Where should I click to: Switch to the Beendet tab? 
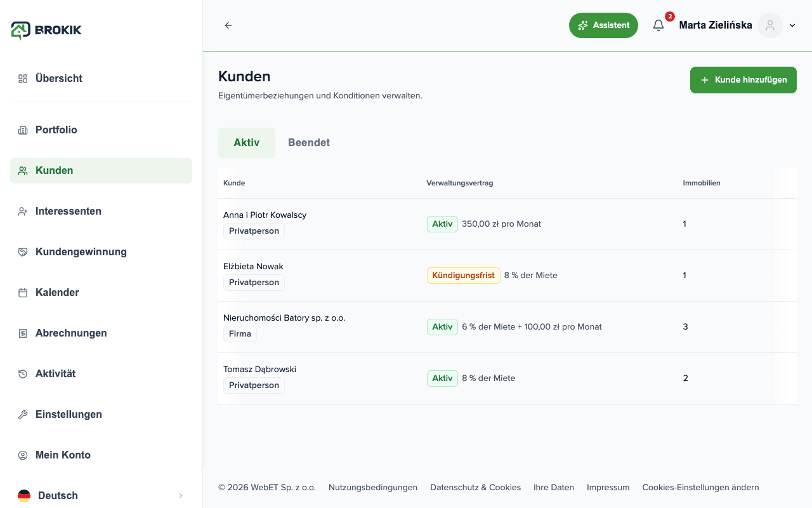pyautogui.click(x=309, y=143)
